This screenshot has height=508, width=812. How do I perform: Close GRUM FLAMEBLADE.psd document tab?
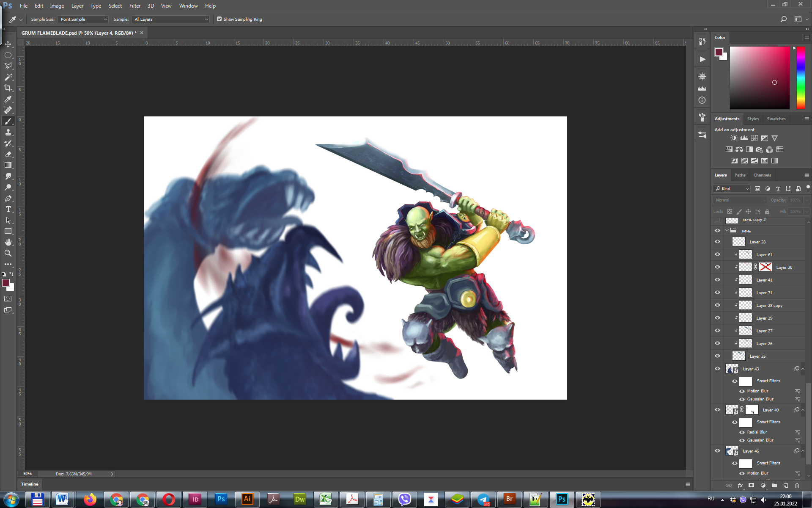[x=142, y=33]
